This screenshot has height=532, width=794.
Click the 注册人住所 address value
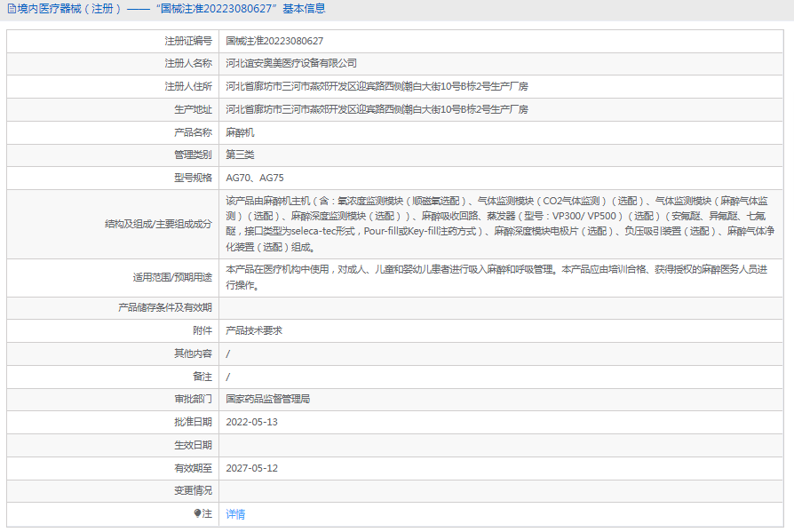377,87
